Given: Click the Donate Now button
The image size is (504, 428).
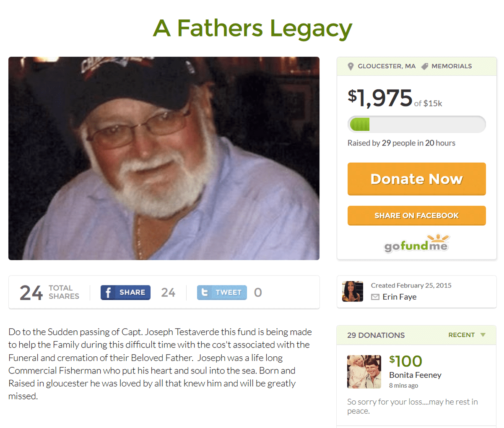Looking at the screenshot, I should 416,179.
